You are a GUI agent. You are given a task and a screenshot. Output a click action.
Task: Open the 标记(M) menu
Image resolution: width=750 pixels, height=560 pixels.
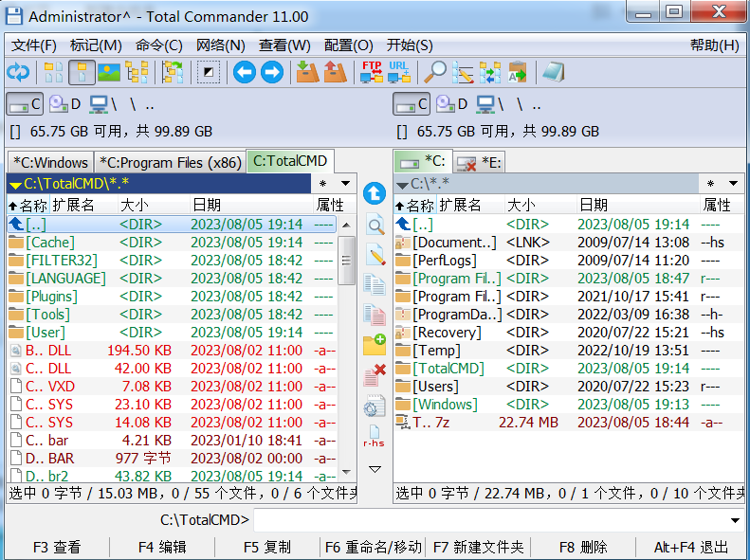(96, 45)
